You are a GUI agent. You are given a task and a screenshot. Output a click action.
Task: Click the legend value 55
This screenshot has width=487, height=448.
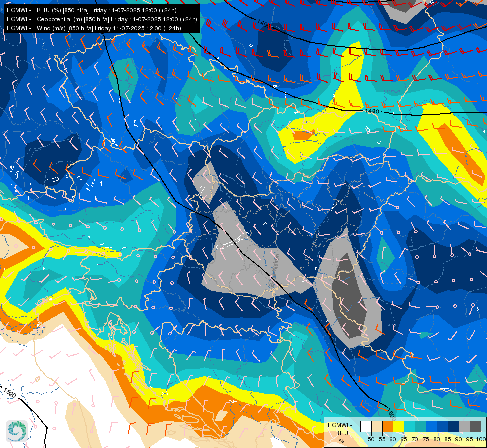(382, 439)
